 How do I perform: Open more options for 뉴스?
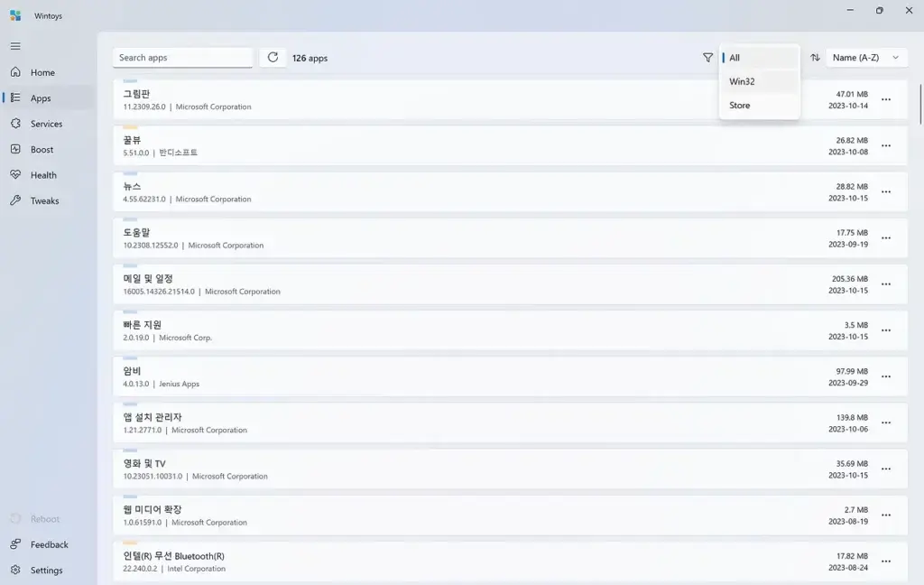(886, 191)
